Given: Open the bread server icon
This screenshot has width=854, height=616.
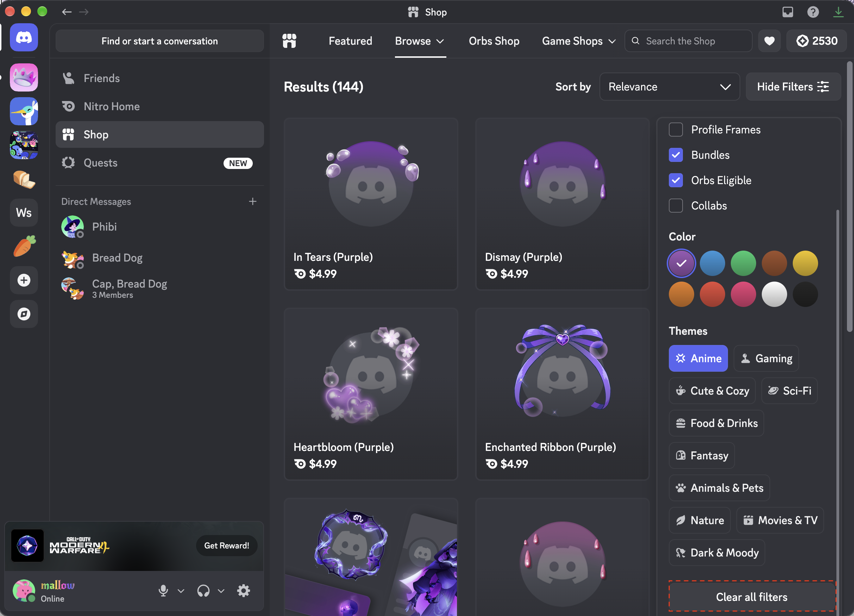Looking at the screenshot, I should [x=24, y=179].
